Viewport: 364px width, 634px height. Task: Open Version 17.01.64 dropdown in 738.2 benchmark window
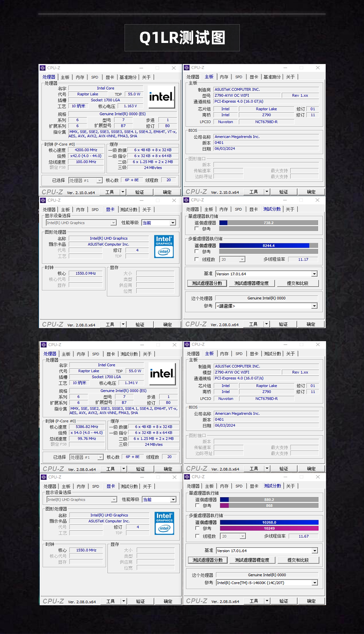[x=266, y=274]
